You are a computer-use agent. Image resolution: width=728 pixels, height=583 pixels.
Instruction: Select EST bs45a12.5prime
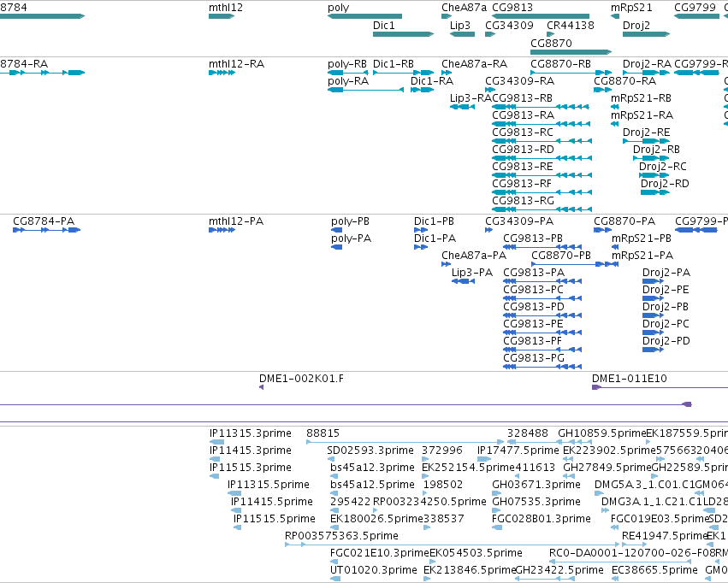click(372, 485)
